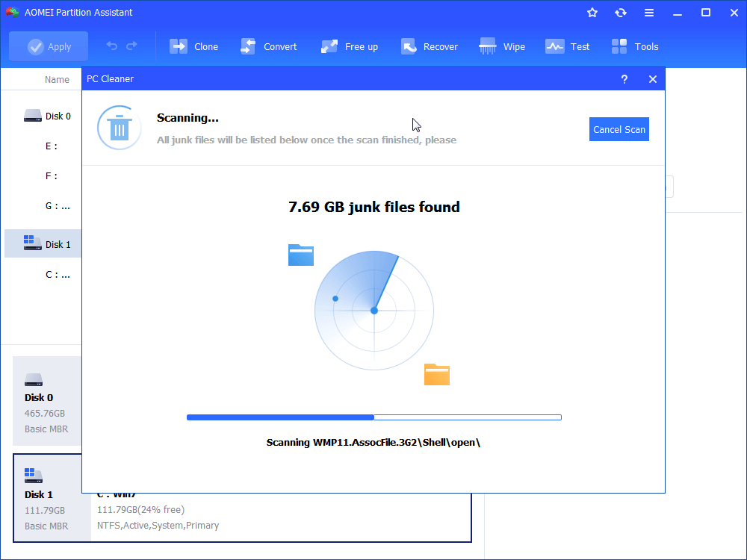Select the Free up tool

(x=349, y=46)
